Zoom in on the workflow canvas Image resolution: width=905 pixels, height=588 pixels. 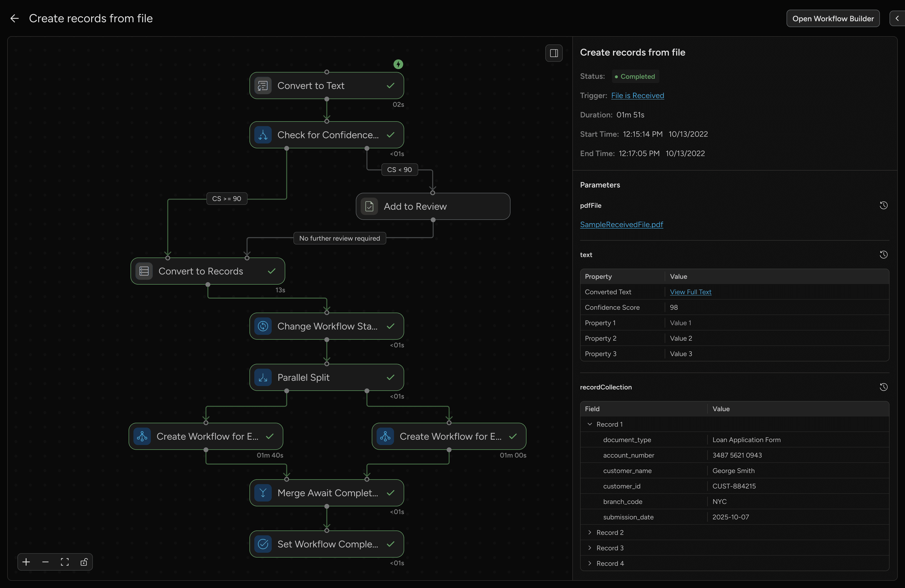[26, 562]
